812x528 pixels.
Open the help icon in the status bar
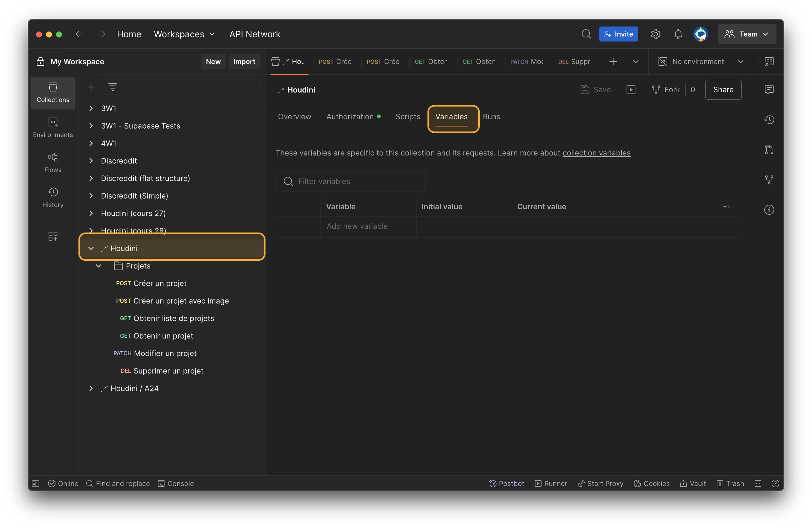pos(775,484)
